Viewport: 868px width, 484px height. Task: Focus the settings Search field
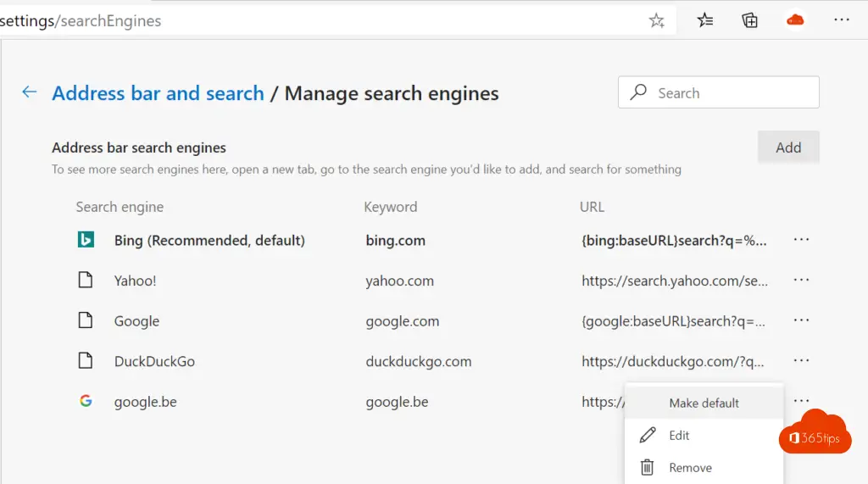click(719, 92)
